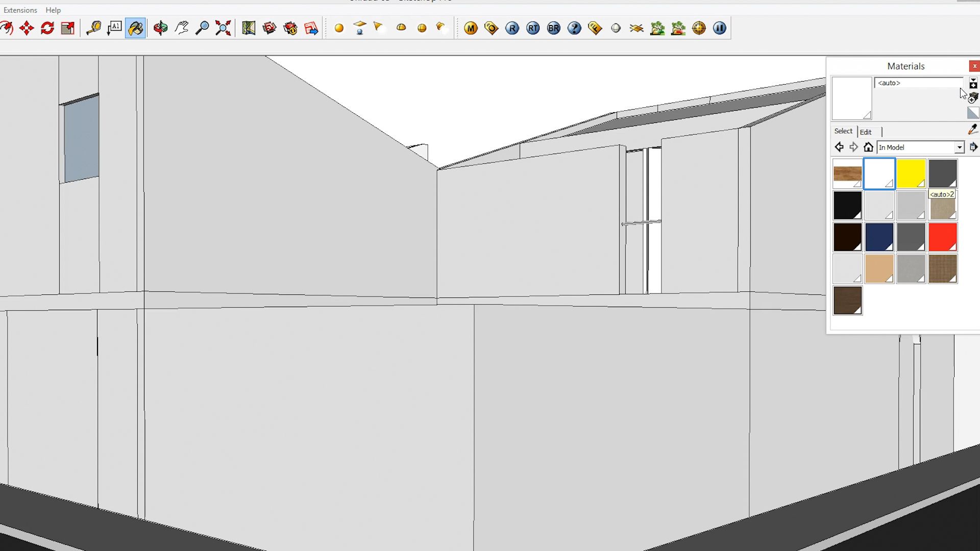Open the In Model library dropdown
The image size is (980, 551).
pyautogui.click(x=959, y=147)
